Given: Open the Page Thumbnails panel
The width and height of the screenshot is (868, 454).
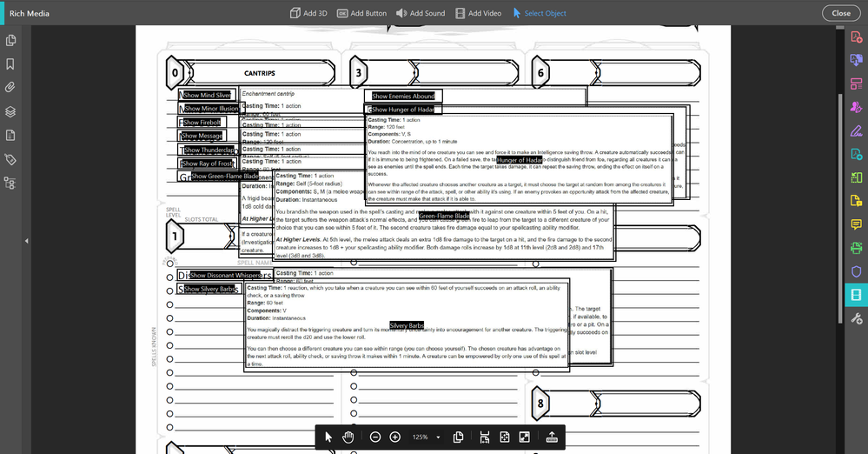Looking at the screenshot, I should point(10,41).
